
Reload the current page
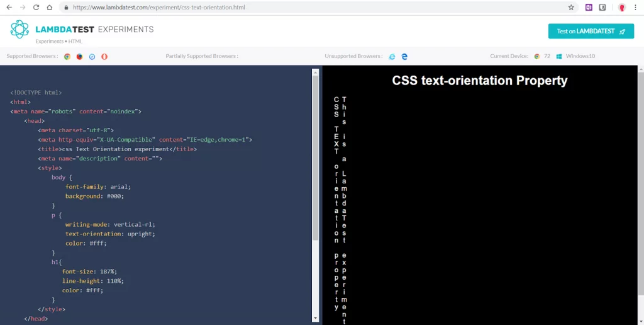pos(36,8)
